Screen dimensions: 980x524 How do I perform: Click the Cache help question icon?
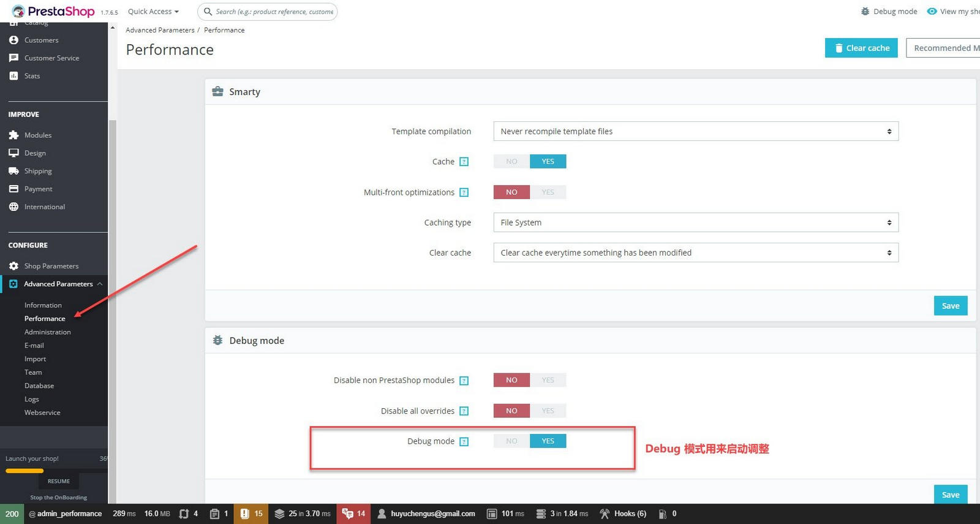point(464,162)
